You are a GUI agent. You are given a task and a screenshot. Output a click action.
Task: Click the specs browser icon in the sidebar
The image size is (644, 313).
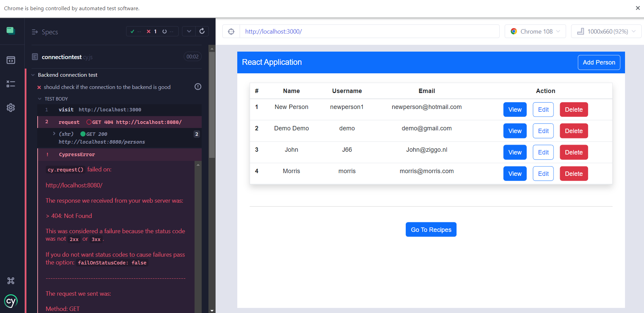11,60
